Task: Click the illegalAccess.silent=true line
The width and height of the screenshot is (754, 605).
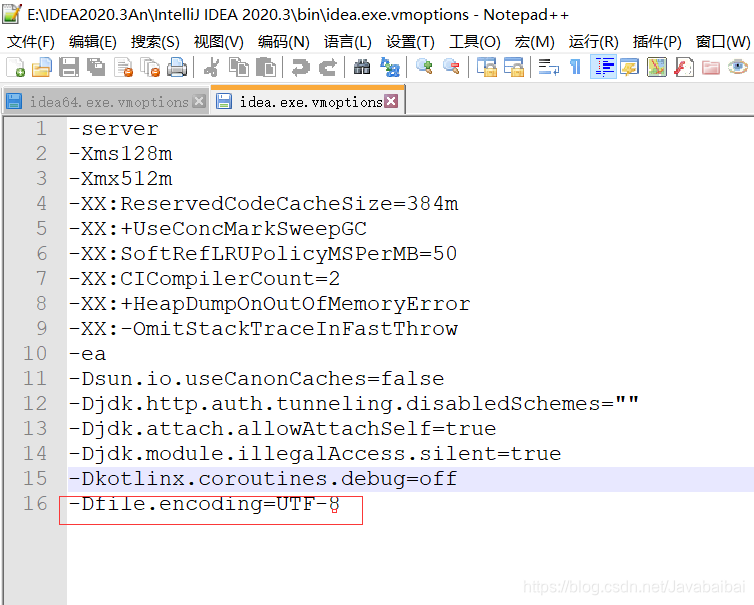Action: click(315, 454)
